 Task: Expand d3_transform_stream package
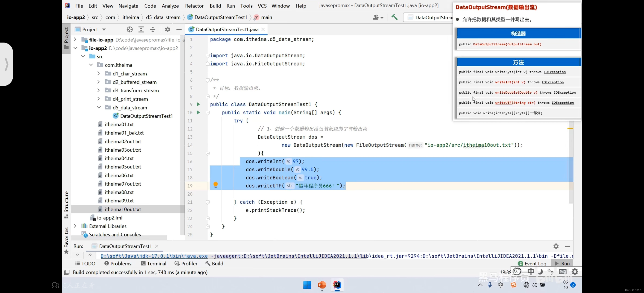[x=99, y=90]
